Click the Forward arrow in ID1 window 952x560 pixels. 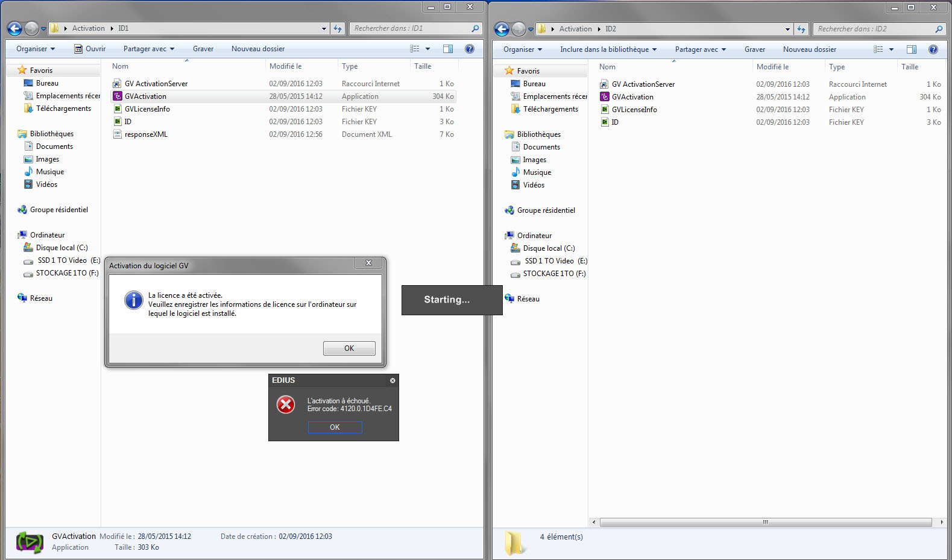pos(31,28)
